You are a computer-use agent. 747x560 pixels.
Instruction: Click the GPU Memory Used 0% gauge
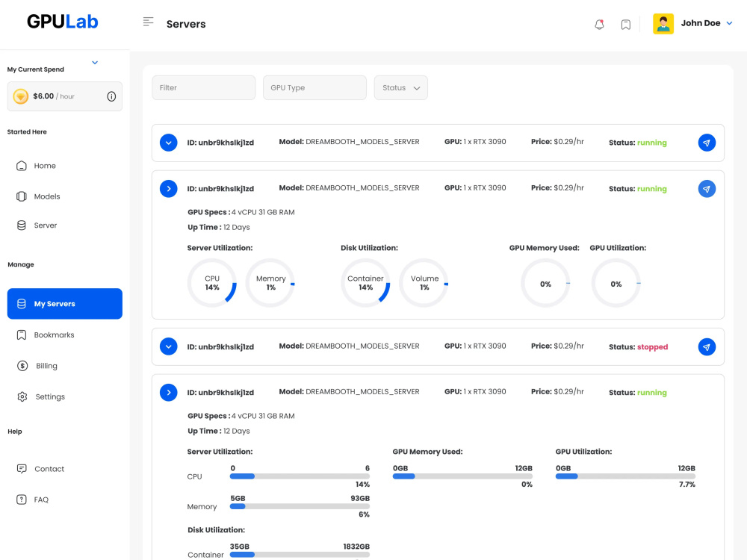[x=545, y=283]
